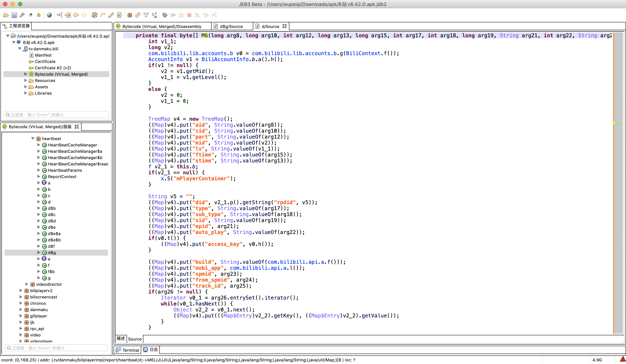This screenshot has height=364, width=626.
Task: Select the Manifest tree item
Action: (x=43, y=55)
